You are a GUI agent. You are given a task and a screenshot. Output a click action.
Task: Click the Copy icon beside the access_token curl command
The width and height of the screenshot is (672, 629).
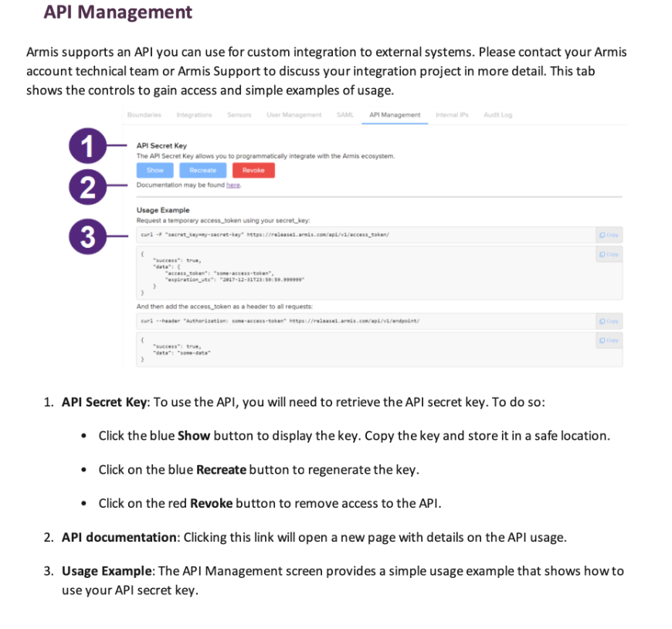609,235
